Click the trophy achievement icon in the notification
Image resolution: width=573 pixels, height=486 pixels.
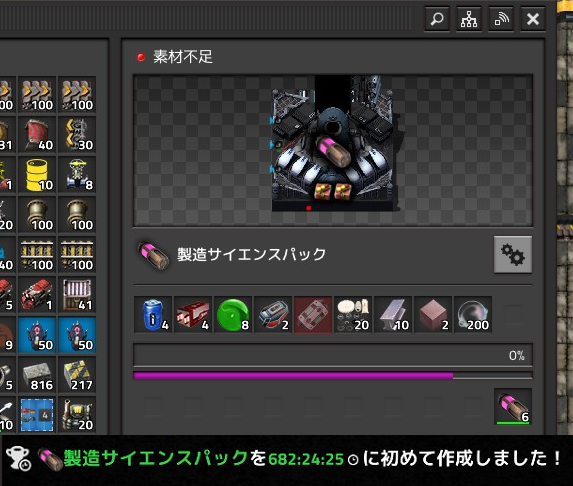point(18,458)
